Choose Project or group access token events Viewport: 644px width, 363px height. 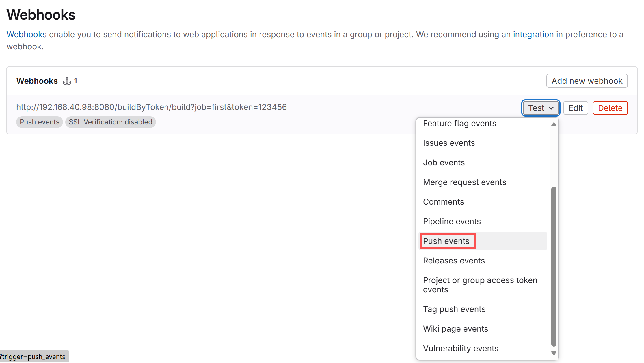click(x=480, y=285)
